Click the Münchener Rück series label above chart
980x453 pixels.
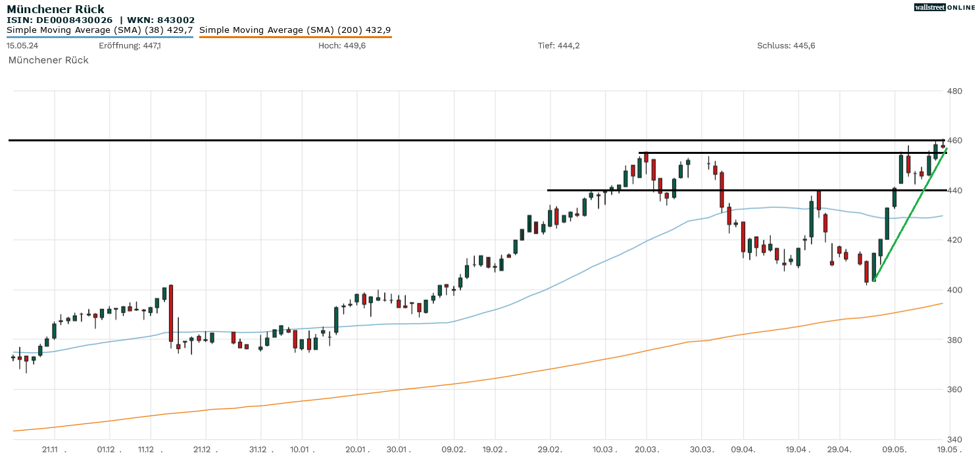[x=48, y=60]
